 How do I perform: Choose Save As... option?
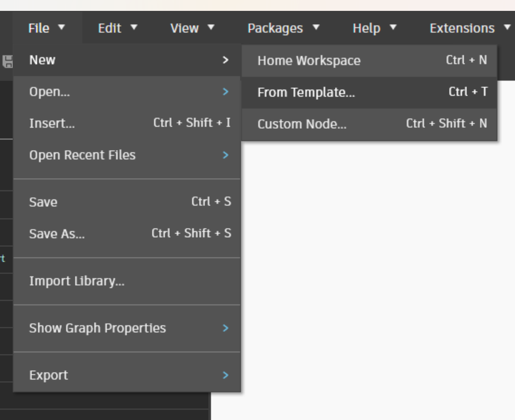(127, 234)
